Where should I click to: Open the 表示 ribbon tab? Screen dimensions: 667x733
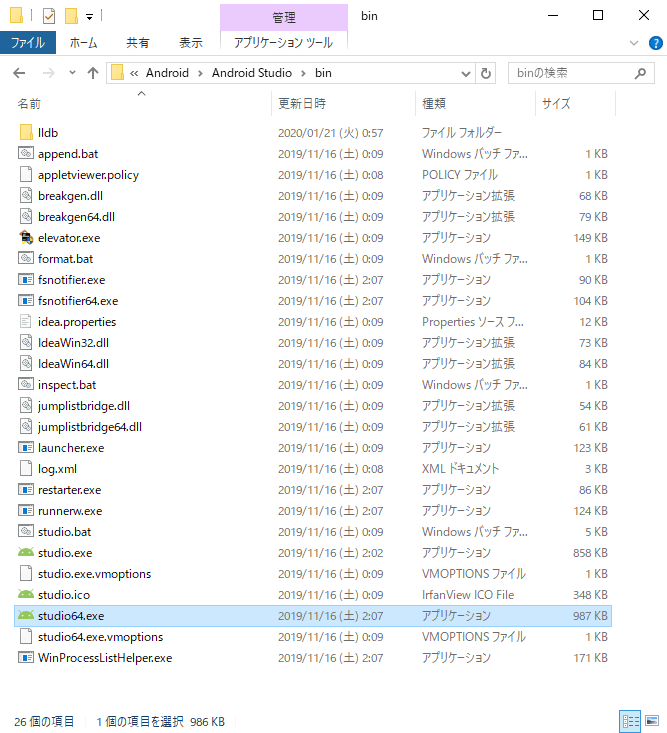(191, 43)
